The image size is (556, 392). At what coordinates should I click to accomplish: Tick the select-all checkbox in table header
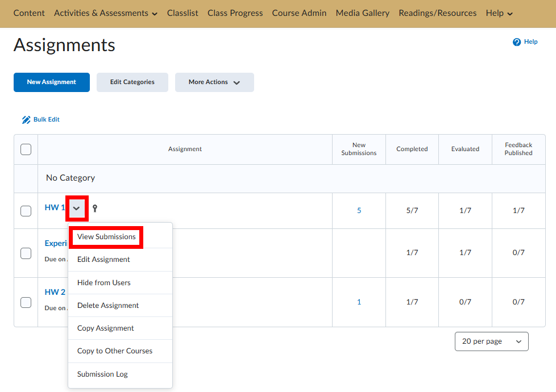(x=26, y=149)
